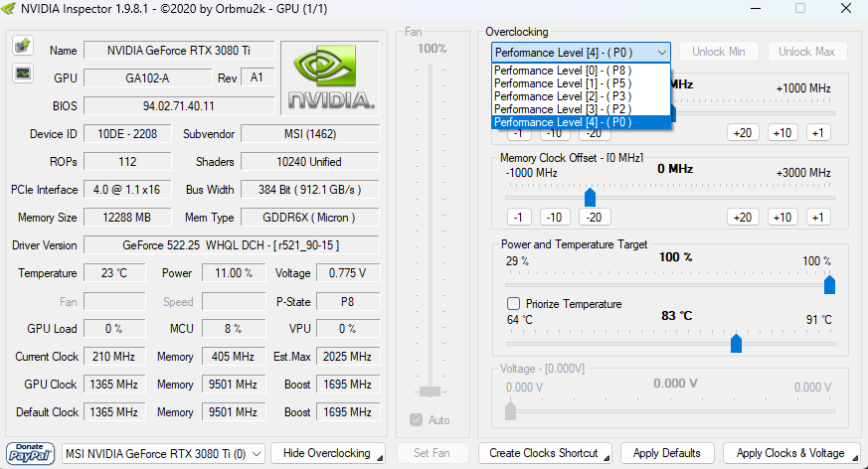Select Performance Level [0] - (P8)
Screen dimensions: 868x469
[581, 71]
